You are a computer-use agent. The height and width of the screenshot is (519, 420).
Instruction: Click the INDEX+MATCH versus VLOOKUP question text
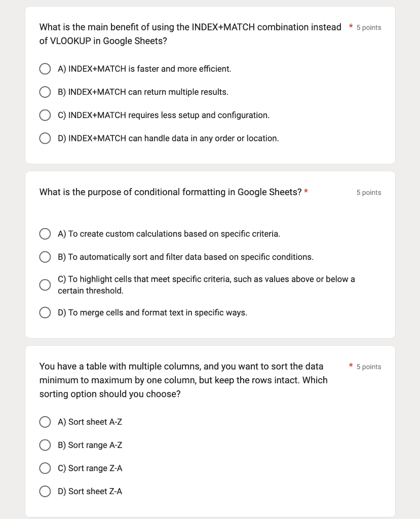(x=190, y=34)
